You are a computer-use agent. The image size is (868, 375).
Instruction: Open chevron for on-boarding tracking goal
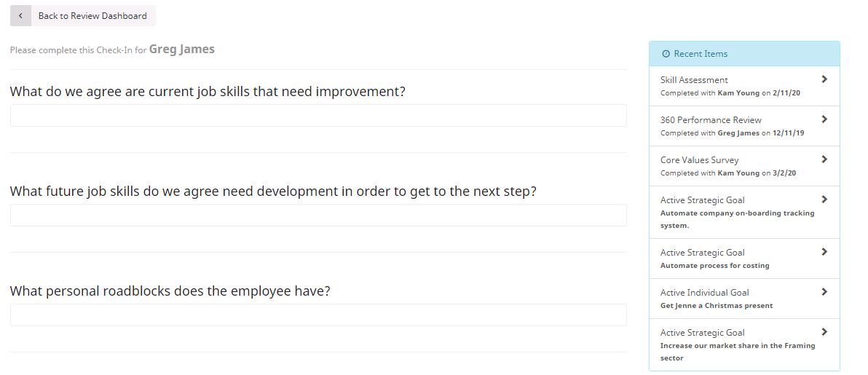point(824,200)
